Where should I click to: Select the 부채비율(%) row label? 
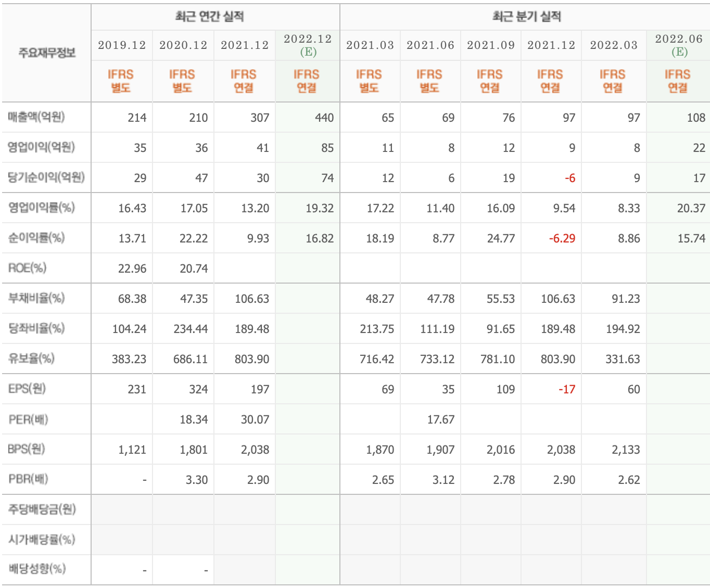36,298
